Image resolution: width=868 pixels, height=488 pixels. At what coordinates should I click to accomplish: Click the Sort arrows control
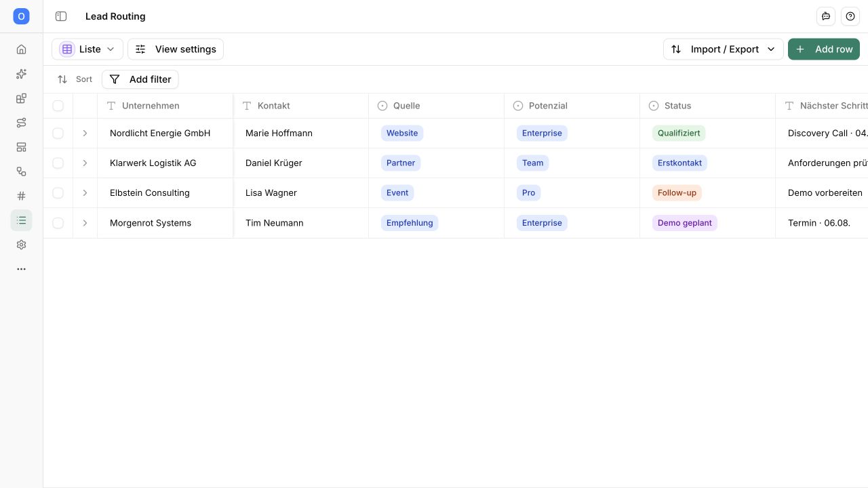(75, 79)
